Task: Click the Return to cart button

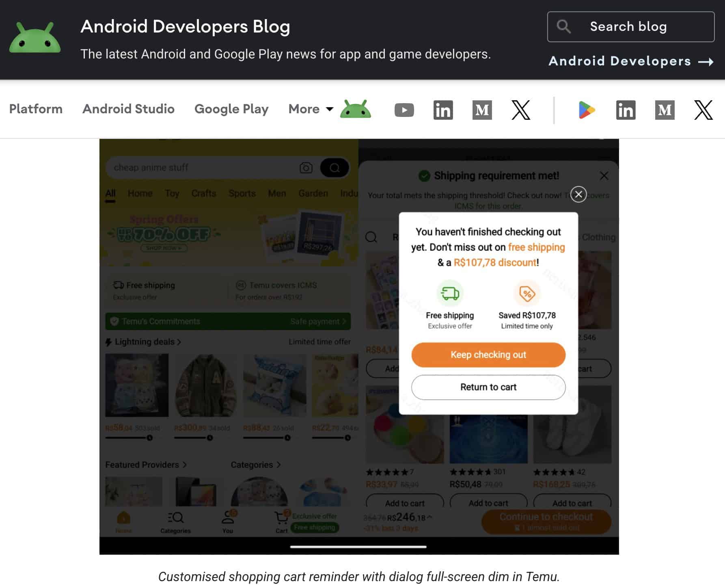Action: coord(488,387)
